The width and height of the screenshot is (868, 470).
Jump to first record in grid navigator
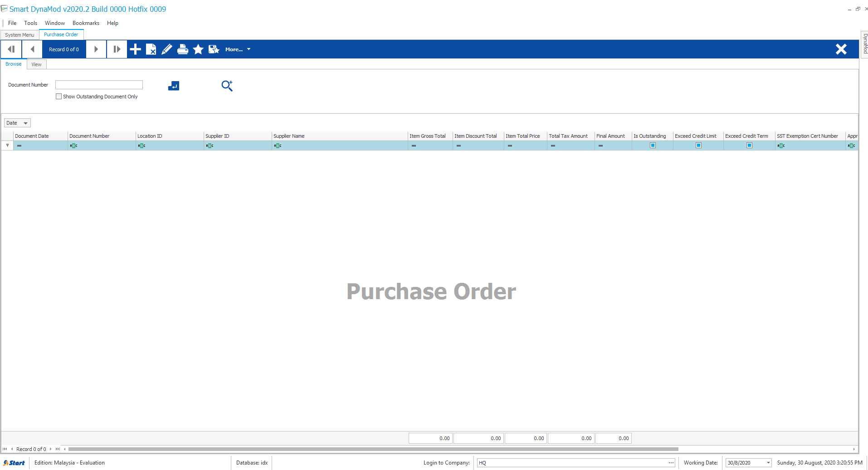click(5, 449)
